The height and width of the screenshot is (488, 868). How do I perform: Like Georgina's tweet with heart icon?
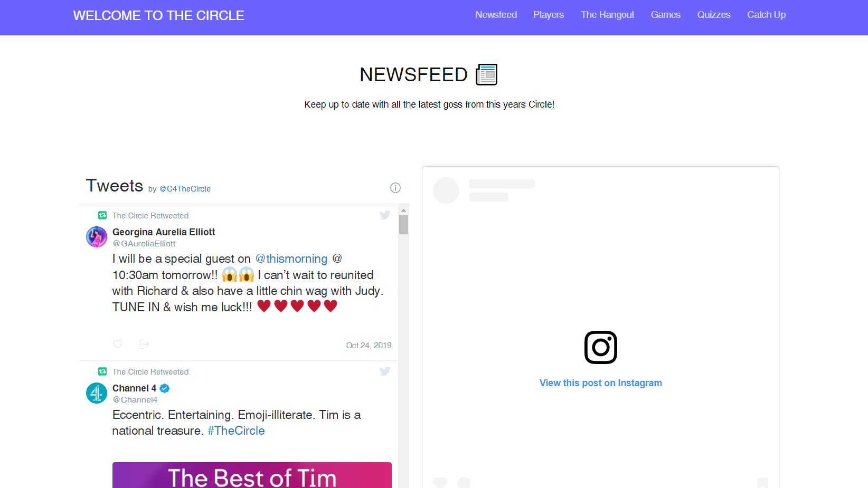118,344
